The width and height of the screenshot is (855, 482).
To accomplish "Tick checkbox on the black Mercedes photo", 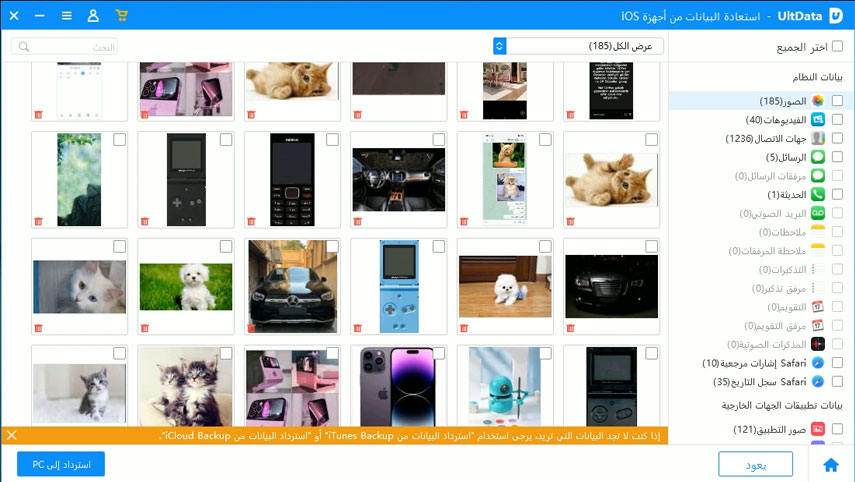I will [332, 246].
